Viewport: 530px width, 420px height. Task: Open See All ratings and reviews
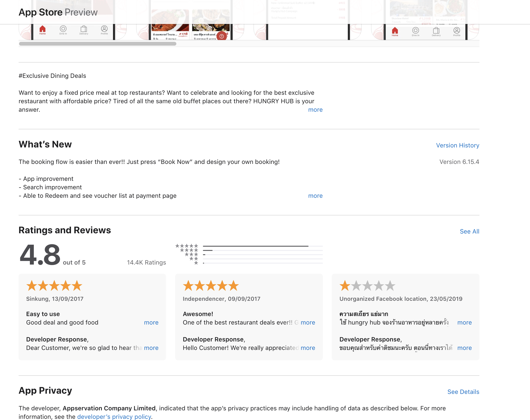pos(469,231)
